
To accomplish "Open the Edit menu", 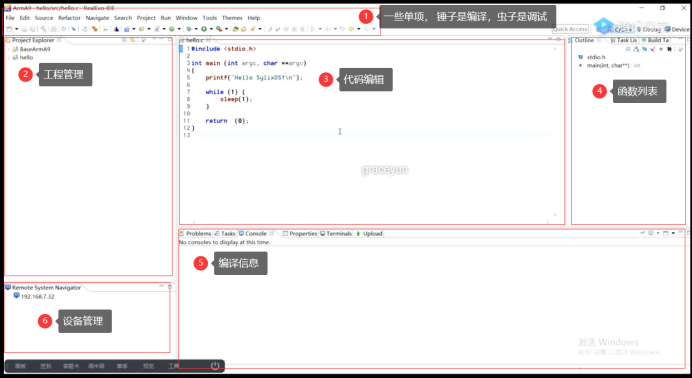I will click(x=24, y=18).
